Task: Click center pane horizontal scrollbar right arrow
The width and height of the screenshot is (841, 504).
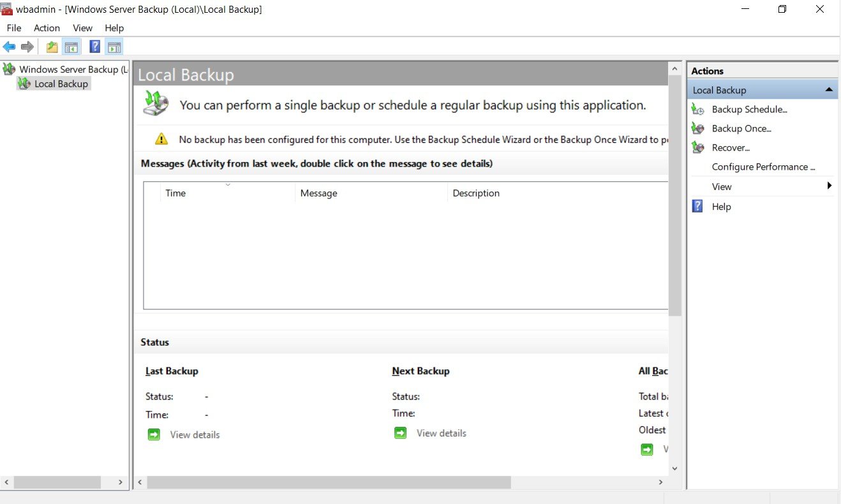Action: [x=660, y=482]
